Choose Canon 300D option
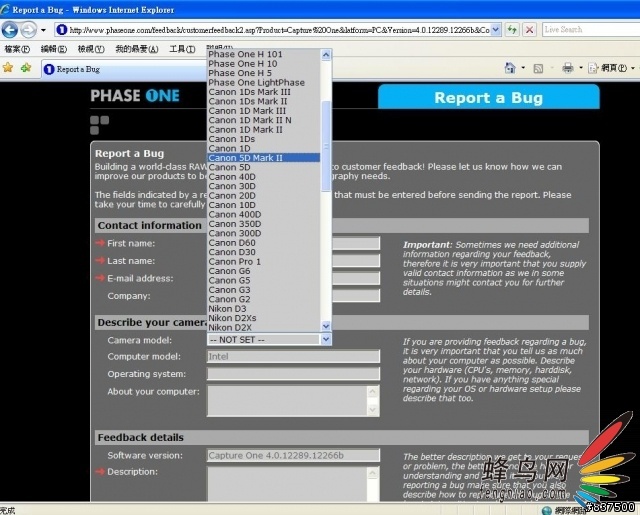This screenshot has width=640, height=515. pos(264,233)
